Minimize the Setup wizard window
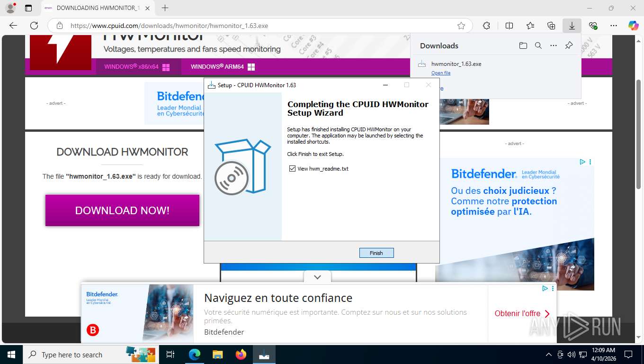 click(x=385, y=85)
